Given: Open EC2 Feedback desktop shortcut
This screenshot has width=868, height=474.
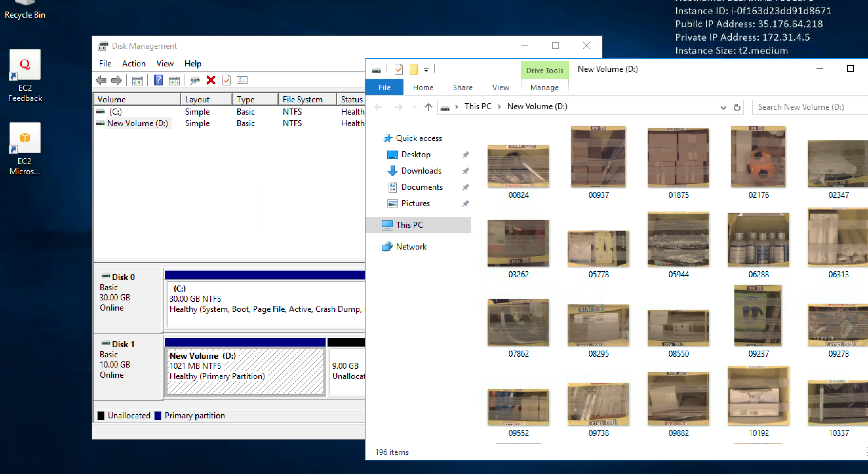Looking at the screenshot, I should [25, 75].
